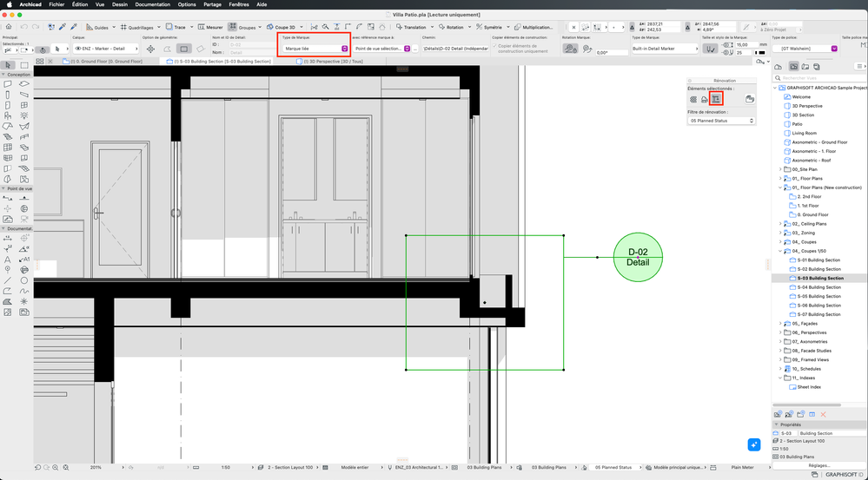This screenshot has height=480, width=868.
Task: Select the Circle tool in Documentation
Action: (24, 280)
